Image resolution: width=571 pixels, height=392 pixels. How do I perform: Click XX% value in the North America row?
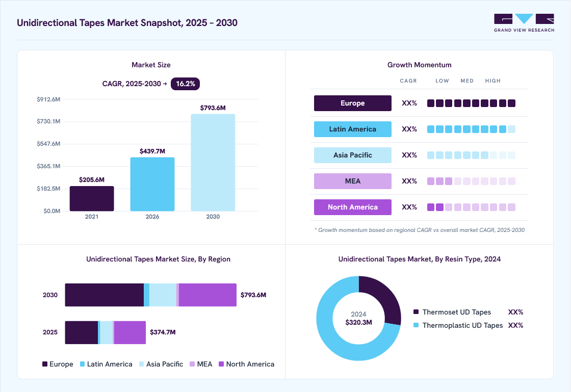coord(409,207)
